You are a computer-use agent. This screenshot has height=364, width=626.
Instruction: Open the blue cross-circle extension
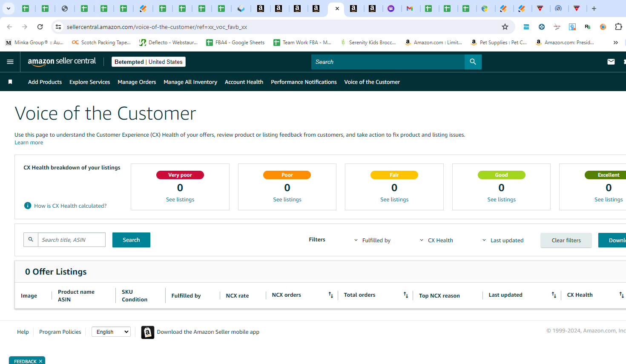pyautogui.click(x=542, y=27)
